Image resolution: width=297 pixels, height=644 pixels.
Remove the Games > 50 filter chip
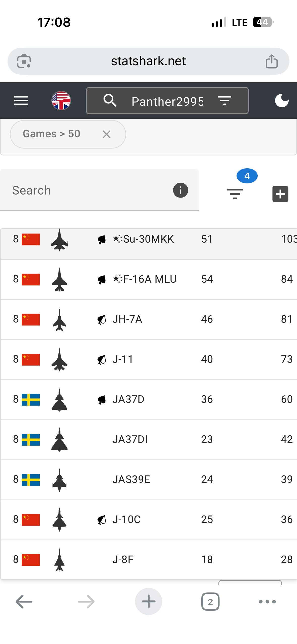coord(107,134)
